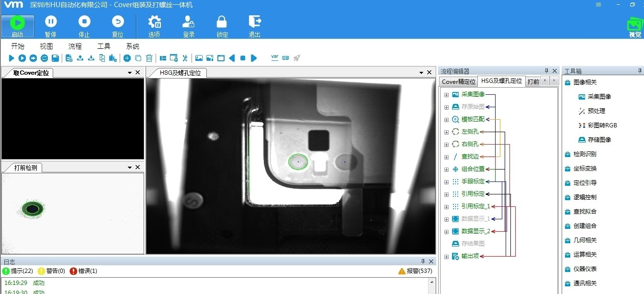
Task: Open the 视图 menu
Action: click(x=46, y=46)
